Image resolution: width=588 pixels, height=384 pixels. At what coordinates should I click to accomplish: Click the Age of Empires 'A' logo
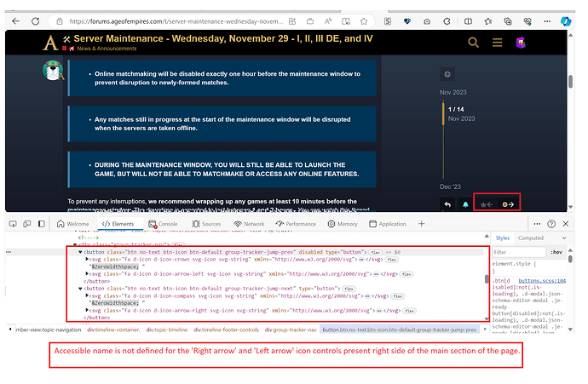50,42
